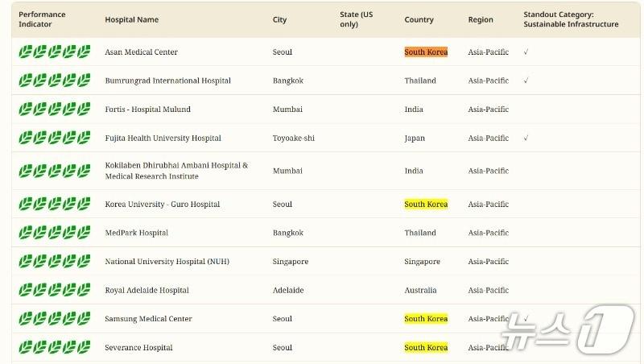Click the Seoul city cell for Asan Medical Center
Viewport: 644px width, 364px height.
tap(283, 52)
